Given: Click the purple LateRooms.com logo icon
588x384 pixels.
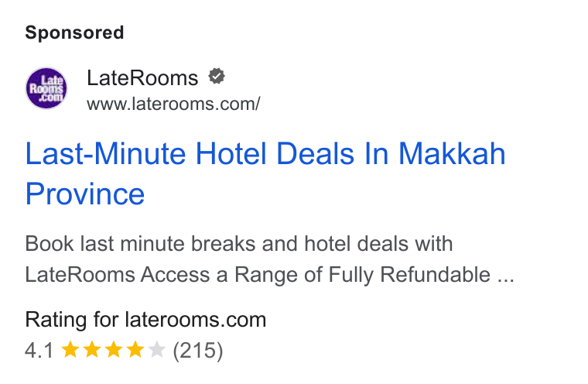Looking at the screenshot, I should tap(46, 88).
